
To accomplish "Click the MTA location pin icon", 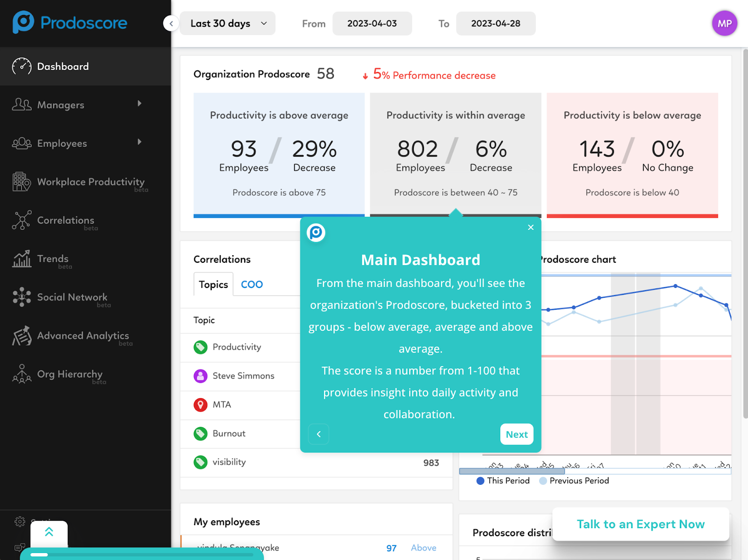I will pyautogui.click(x=201, y=405).
